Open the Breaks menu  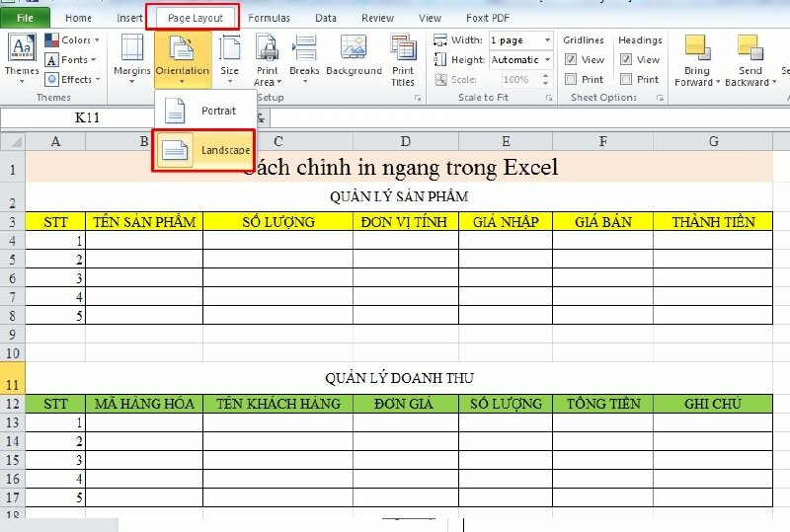point(304,59)
